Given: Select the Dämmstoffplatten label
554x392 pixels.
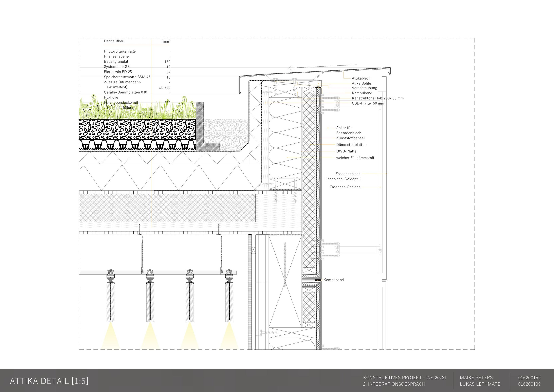Looking at the screenshot, I should (x=351, y=145).
